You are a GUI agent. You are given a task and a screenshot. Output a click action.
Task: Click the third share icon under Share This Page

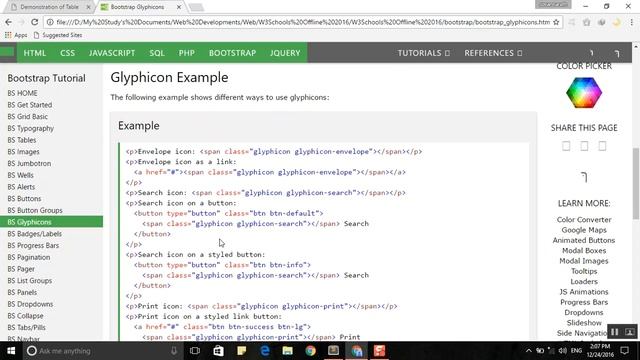click(602, 146)
